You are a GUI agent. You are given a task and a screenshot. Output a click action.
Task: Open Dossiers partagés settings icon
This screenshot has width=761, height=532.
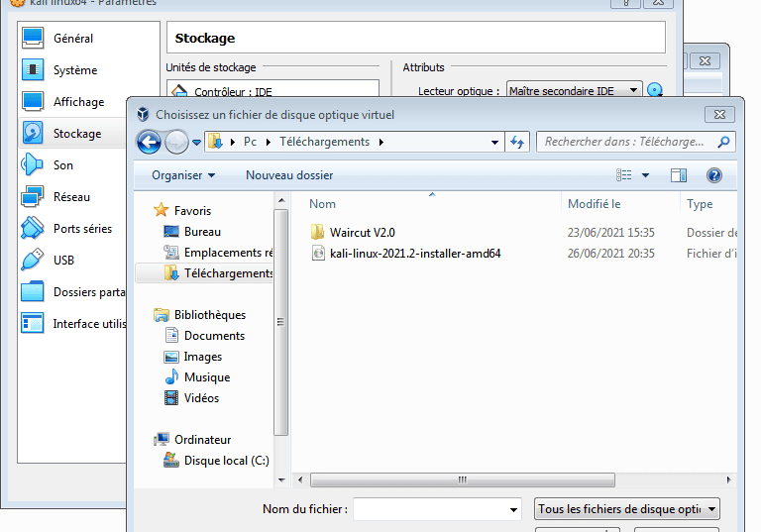click(x=33, y=291)
